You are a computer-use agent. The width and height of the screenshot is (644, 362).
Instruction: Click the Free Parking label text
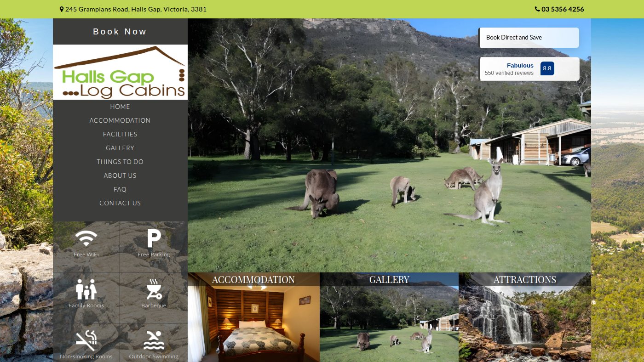(x=154, y=255)
